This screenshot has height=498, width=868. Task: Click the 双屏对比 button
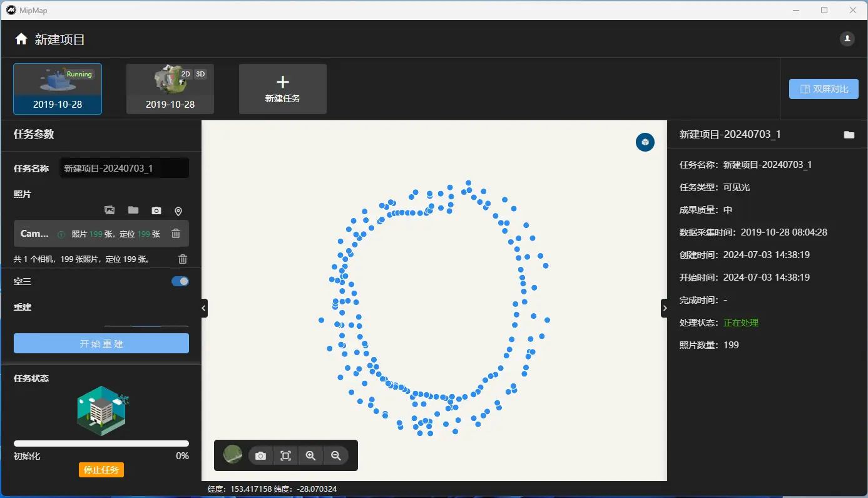[x=824, y=89]
